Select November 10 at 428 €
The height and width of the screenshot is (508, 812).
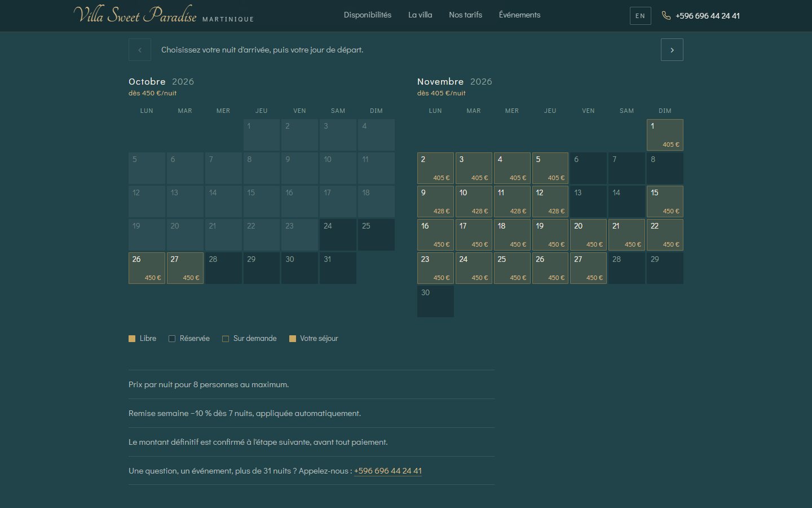coord(474,202)
